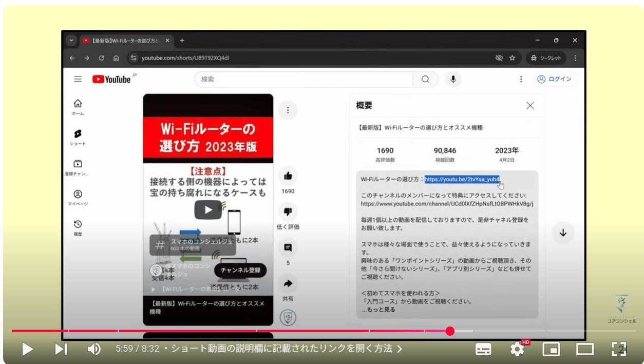
Task: Mute the outer player volume speaker
Action: pos(94,350)
